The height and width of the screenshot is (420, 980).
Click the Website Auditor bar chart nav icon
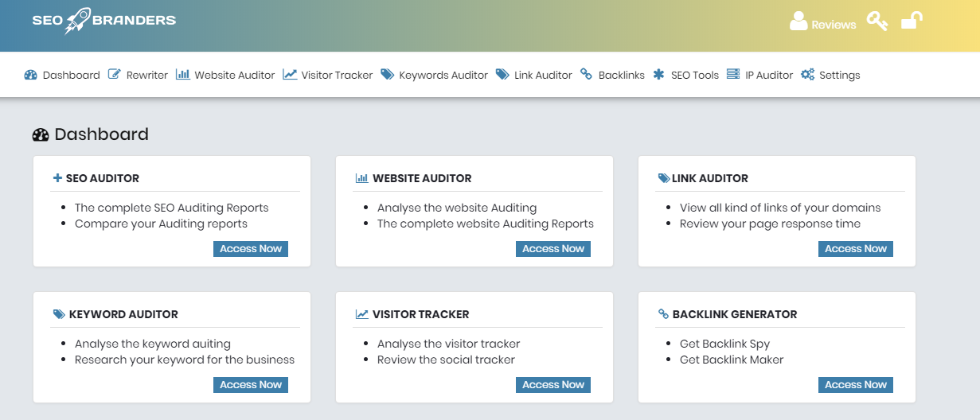click(182, 74)
